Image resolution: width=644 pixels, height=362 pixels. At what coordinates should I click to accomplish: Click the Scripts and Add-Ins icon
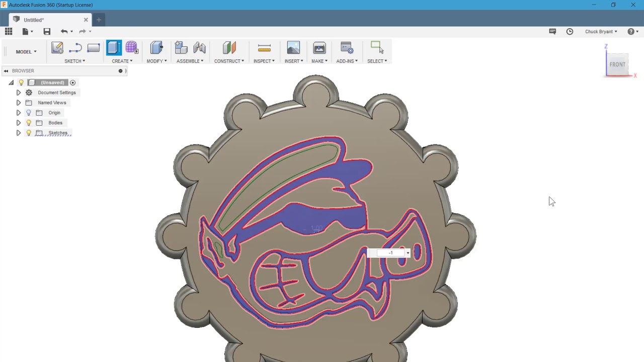pos(347,48)
